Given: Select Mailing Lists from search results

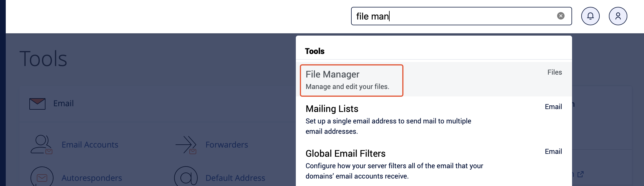Looking at the screenshot, I should click(x=332, y=109).
